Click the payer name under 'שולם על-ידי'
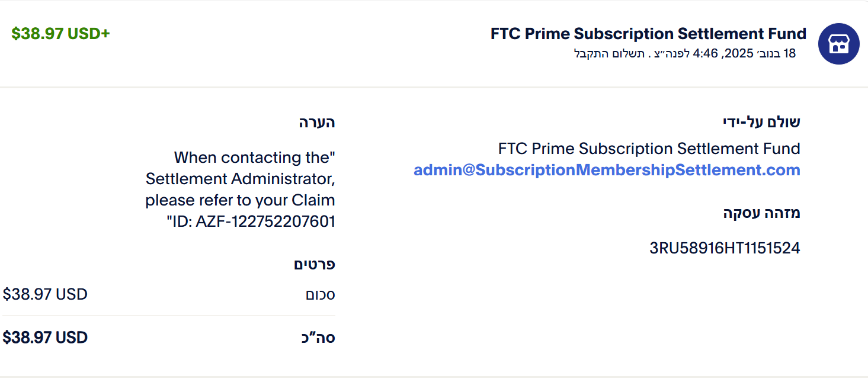This screenshot has height=379, width=868. click(649, 149)
